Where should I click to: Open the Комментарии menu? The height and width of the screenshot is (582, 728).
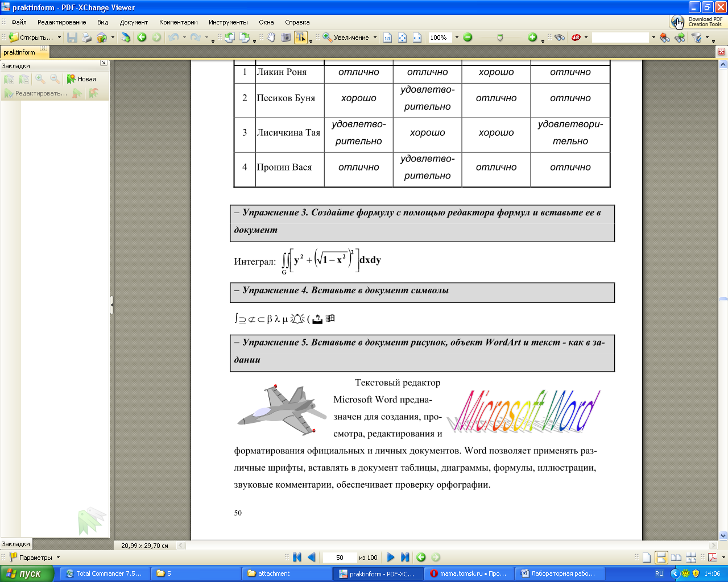(179, 22)
